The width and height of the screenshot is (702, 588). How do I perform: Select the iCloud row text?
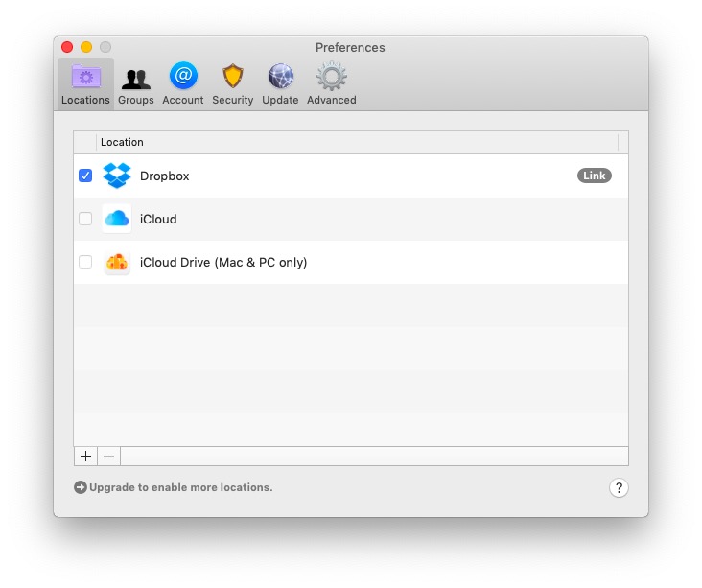coord(158,219)
